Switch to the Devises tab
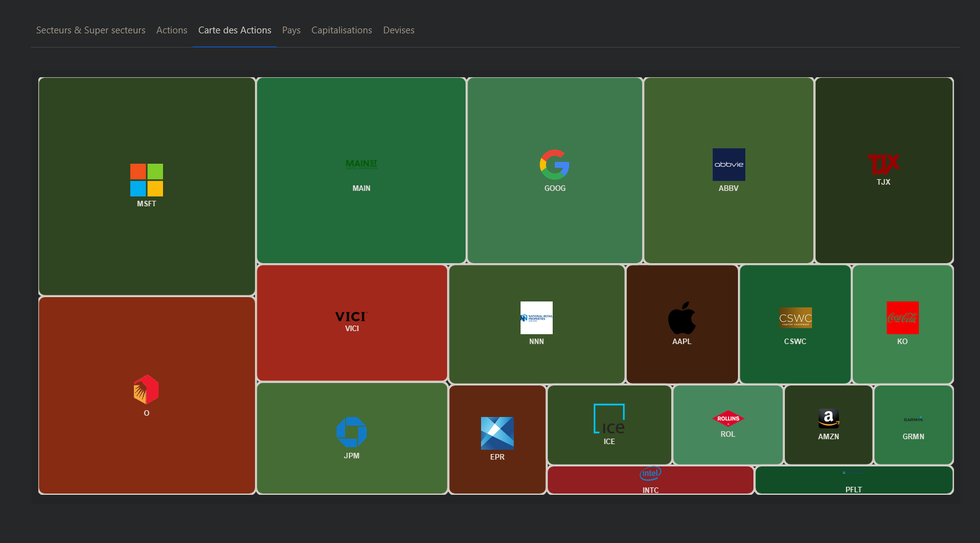Screen dimensions: 980x543 point(398,30)
